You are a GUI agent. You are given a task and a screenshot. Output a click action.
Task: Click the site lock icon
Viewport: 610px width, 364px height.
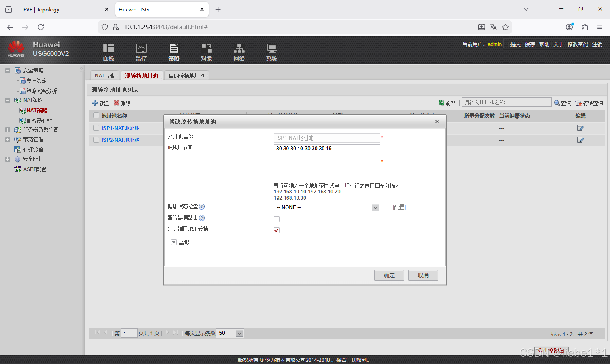[116, 27]
